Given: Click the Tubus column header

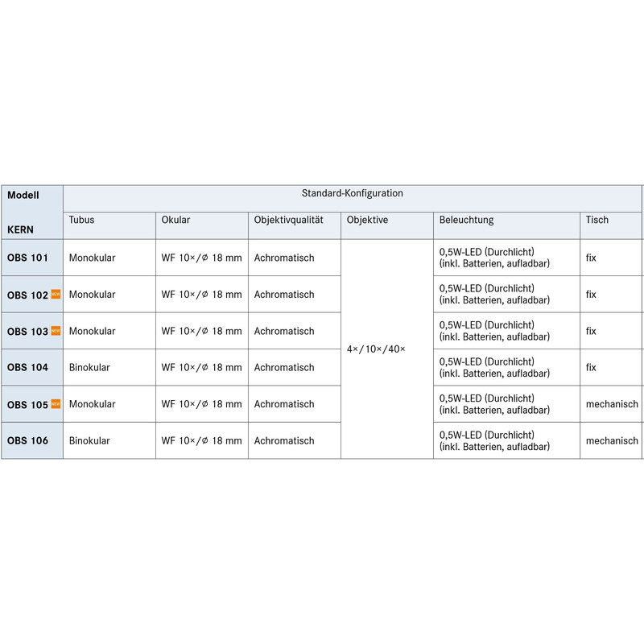Looking at the screenshot, I should coord(81,220).
